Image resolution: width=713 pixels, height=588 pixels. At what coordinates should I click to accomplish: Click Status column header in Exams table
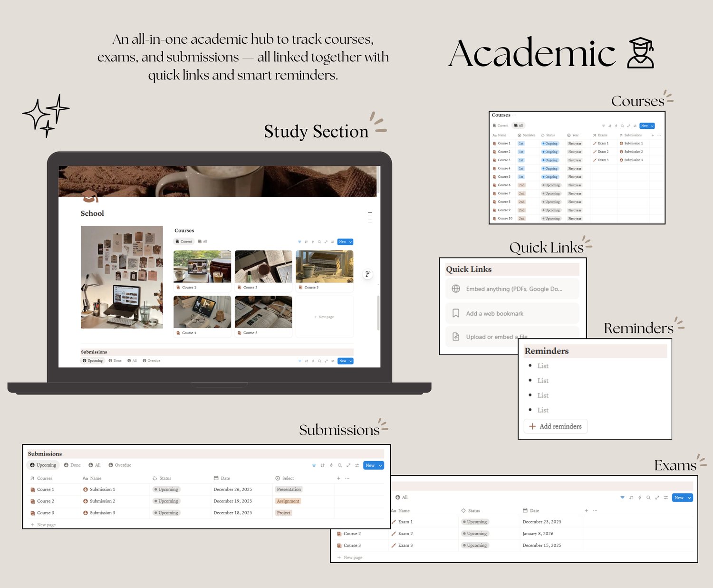coord(471,511)
